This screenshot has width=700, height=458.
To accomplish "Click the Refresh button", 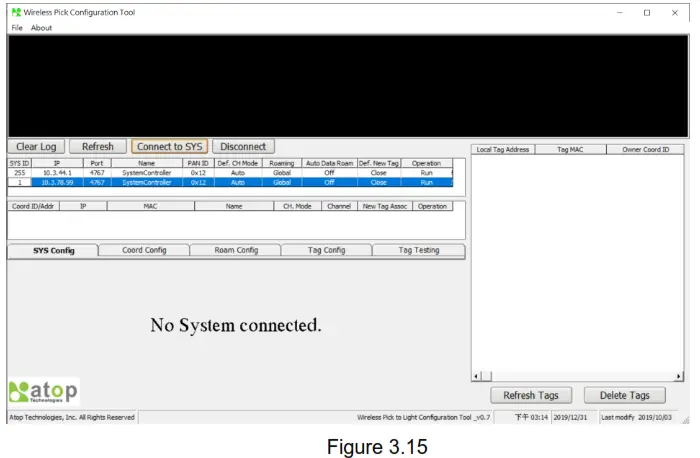I will pyautogui.click(x=98, y=146).
